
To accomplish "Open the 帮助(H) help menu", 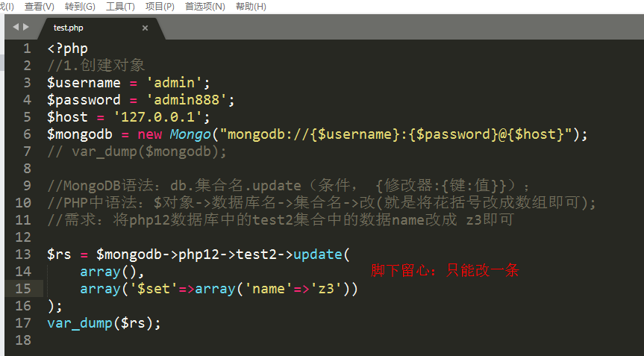I will [250, 6].
